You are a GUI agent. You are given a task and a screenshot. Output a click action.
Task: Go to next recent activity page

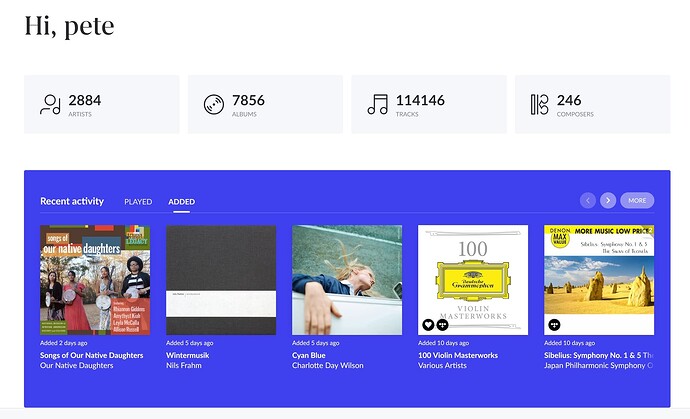point(608,200)
